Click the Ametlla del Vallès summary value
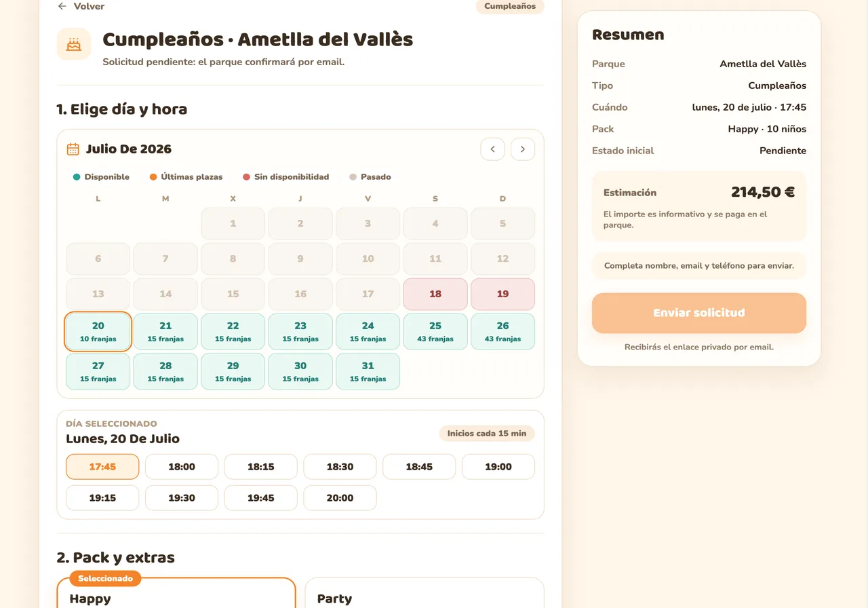Image resolution: width=868 pixels, height=608 pixels. click(763, 64)
